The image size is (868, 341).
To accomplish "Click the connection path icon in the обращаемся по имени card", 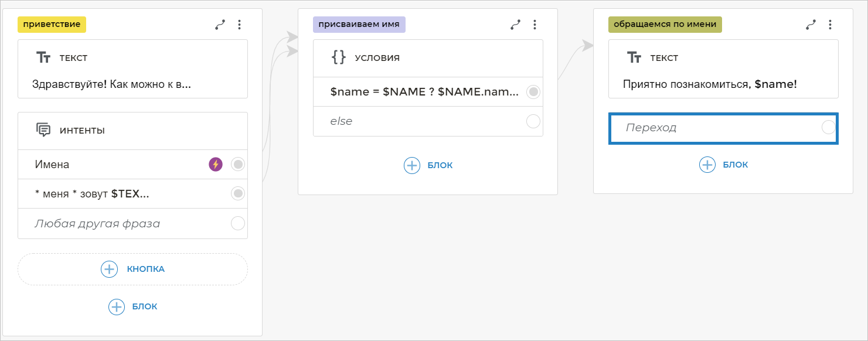I will tap(811, 25).
